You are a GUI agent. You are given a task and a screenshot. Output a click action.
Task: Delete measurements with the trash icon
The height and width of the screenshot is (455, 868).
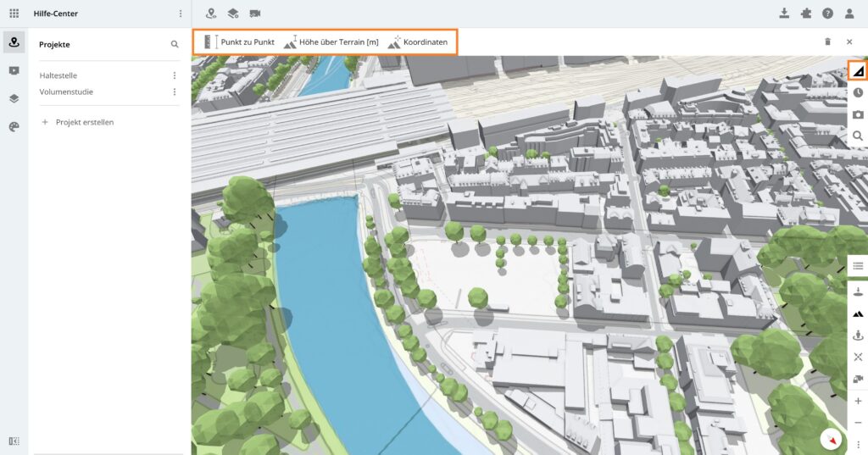(827, 42)
